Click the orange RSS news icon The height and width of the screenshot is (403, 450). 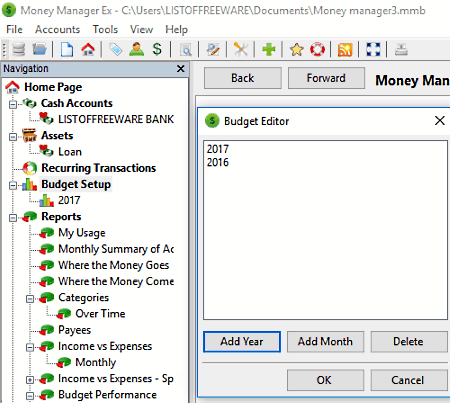pos(345,50)
